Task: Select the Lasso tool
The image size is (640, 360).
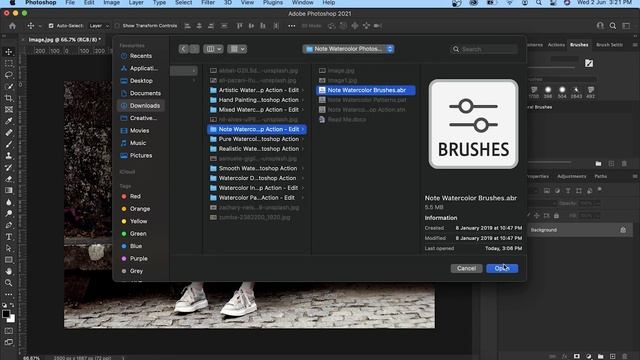Action: (9, 75)
